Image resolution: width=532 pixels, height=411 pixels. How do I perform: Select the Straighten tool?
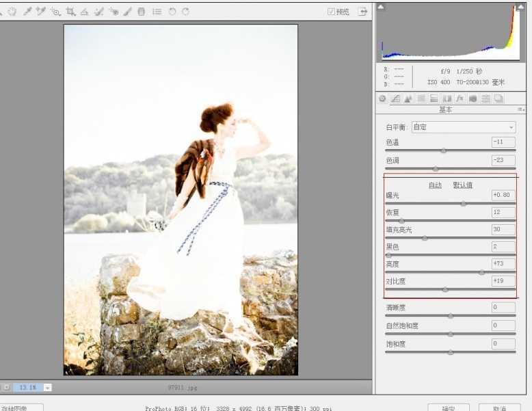[84, 12]
